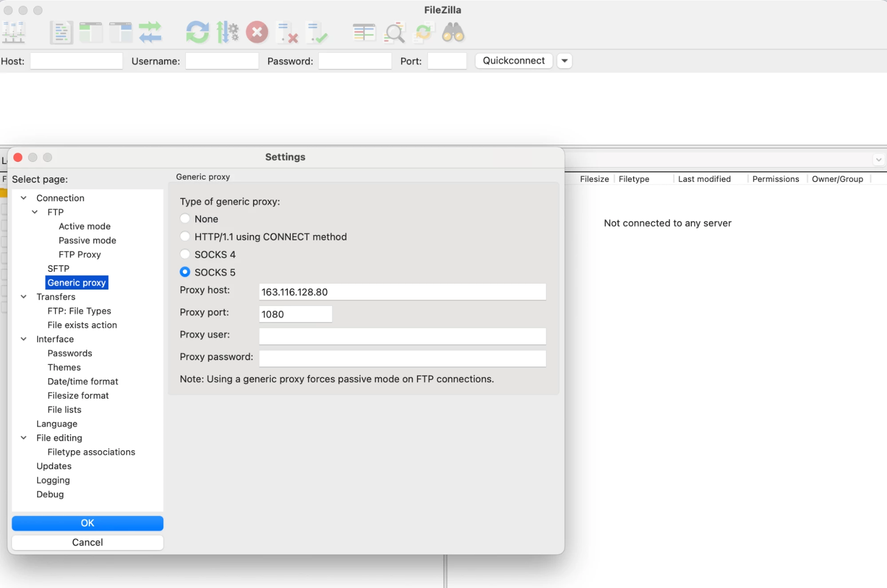Choose the SOCKS 4 option
Screen dimensions: 887x588
(x=185, y=254)
